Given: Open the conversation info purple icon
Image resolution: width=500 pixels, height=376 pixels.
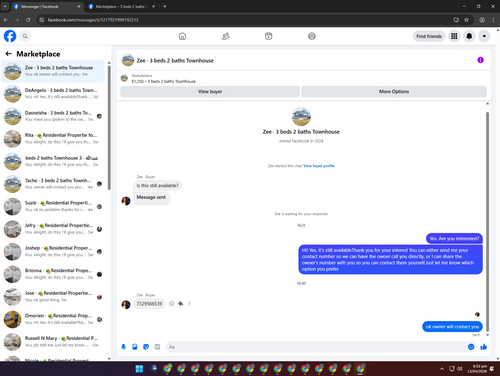Looking at the screenshot, I should point(480,60).
